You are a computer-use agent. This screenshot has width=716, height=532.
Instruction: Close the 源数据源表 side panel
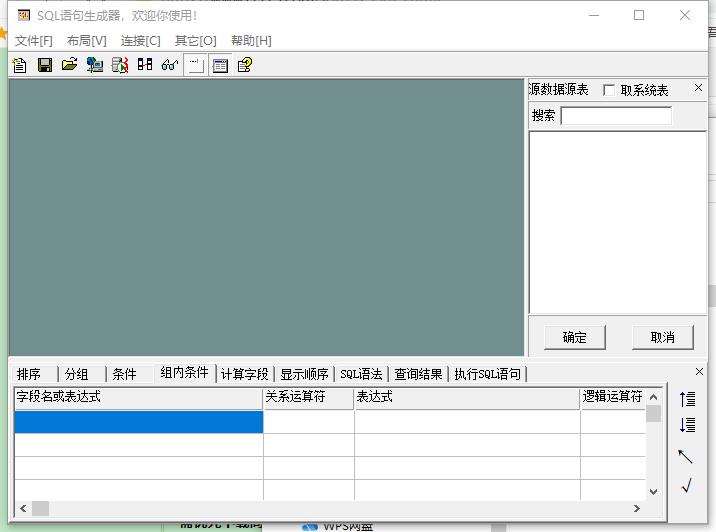tap(699, 89)
